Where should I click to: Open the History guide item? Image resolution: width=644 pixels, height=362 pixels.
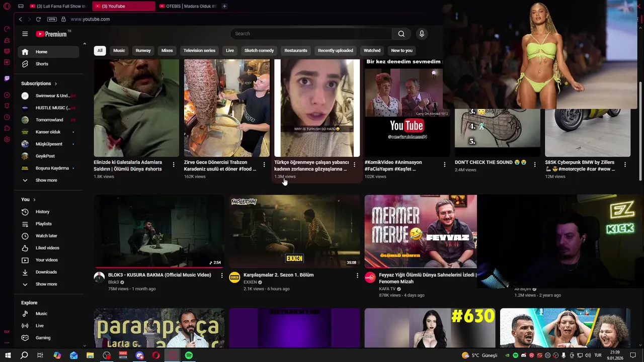pyautogui.click(x=48, y=212)
